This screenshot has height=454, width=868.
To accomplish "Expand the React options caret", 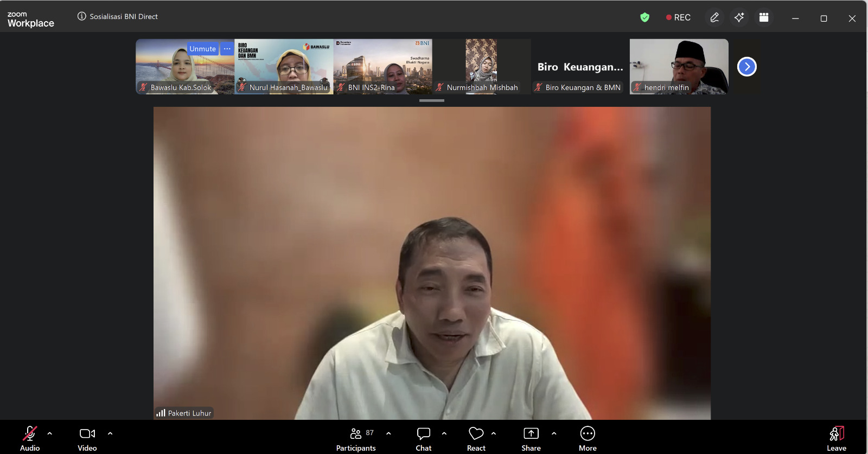I will (494, 433).
